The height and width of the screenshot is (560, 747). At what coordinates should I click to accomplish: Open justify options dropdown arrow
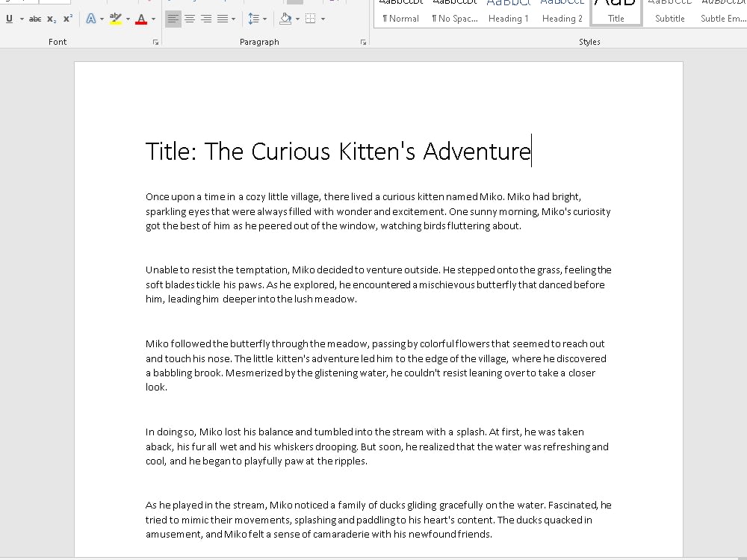coord(233,19)
